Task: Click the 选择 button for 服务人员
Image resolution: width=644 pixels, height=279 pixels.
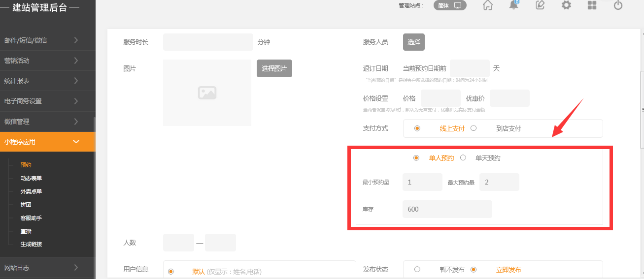Action: tap(414, 42)
